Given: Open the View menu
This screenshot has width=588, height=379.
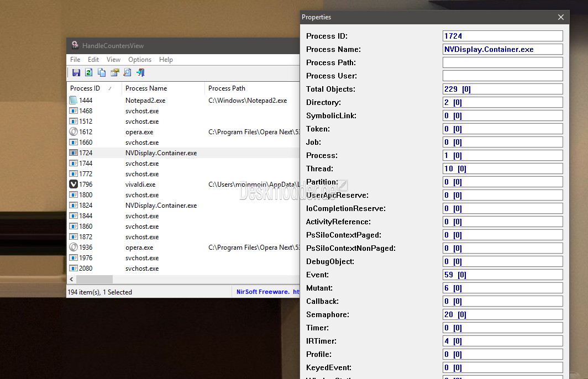Looking at the screenshot, I should [x=113, y=60].
